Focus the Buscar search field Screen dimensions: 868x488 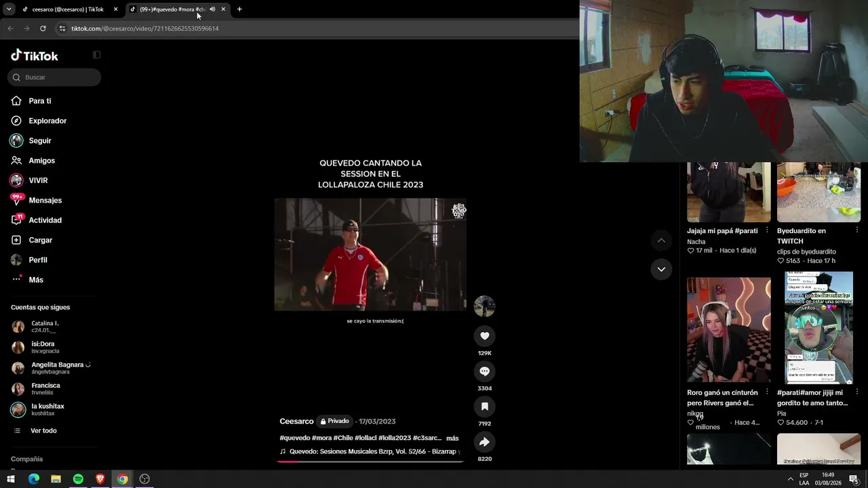pos(54,77)
